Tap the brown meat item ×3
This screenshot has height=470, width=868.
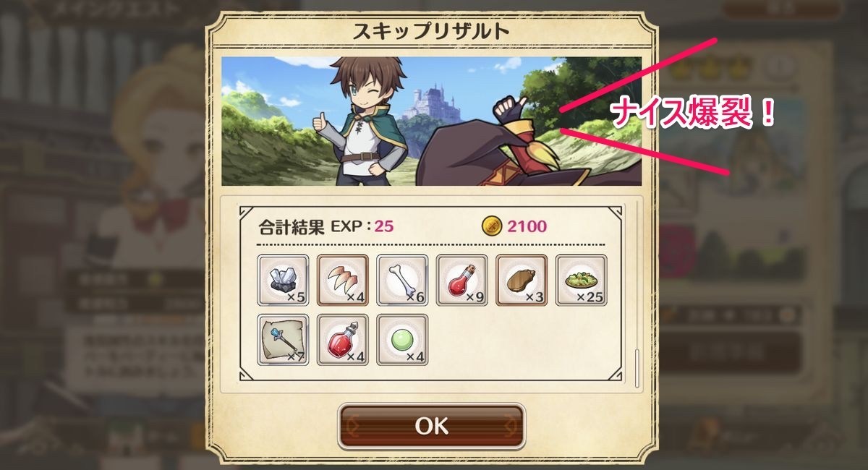pos(522,281)
